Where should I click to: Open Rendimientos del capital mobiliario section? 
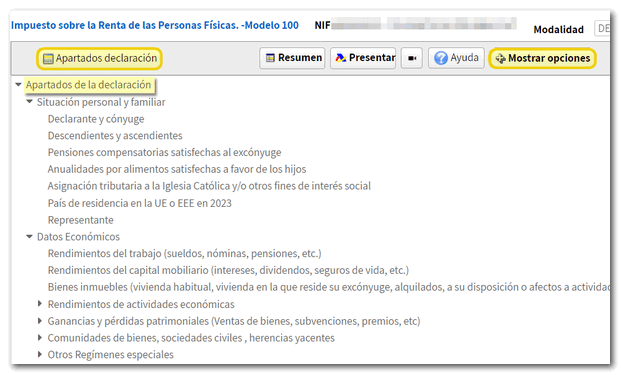228,270
